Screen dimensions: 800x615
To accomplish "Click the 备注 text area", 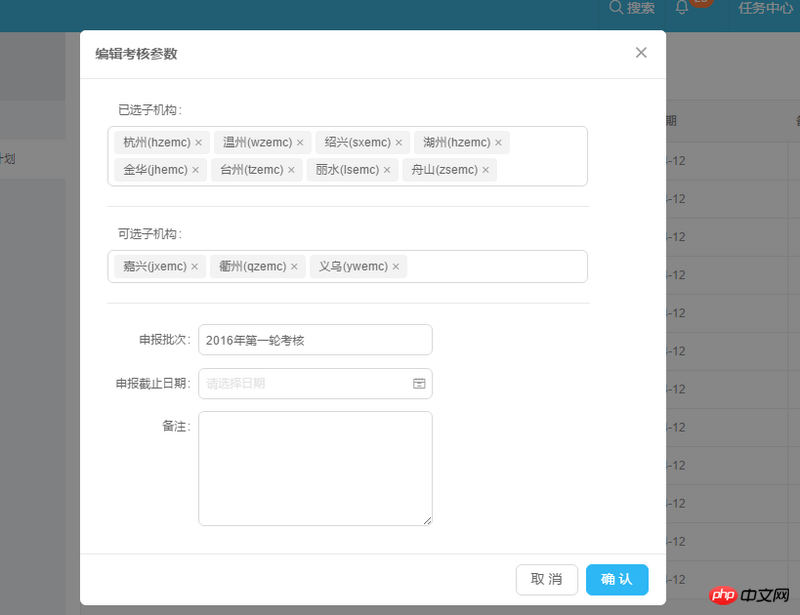I will (x=315, y=468).
